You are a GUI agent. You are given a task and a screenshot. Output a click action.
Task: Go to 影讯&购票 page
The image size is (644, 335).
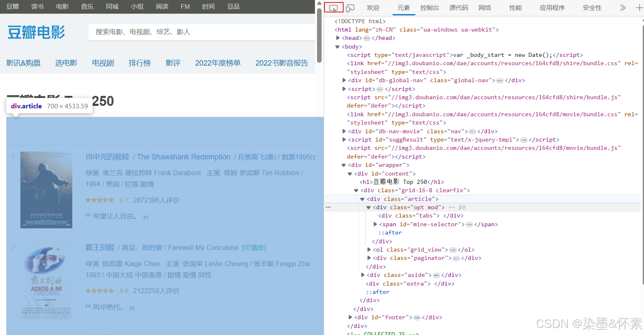click(23, 63)
